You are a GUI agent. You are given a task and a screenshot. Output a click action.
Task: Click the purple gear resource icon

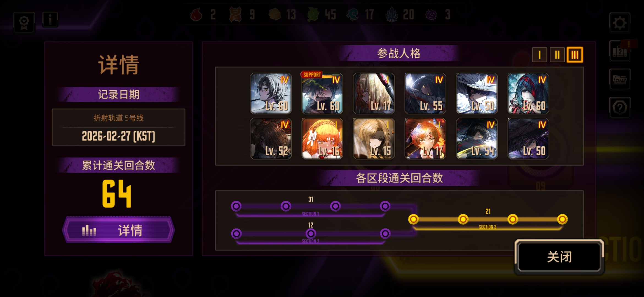(x=431, y=15)
